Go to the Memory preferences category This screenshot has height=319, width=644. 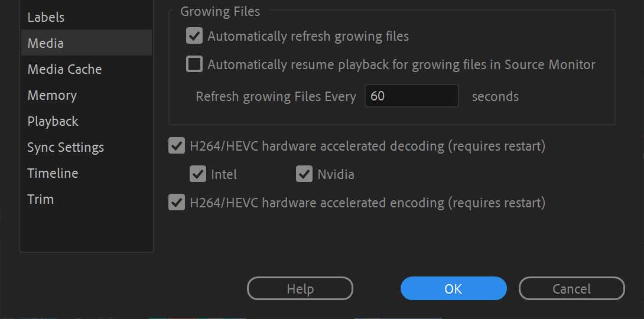click(x=52, y=95)
